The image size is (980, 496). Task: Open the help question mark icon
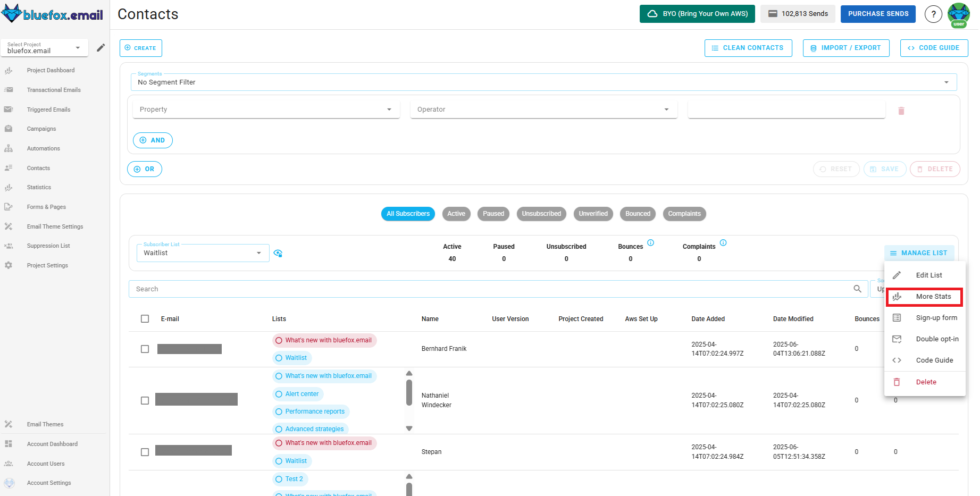point(933,14)
